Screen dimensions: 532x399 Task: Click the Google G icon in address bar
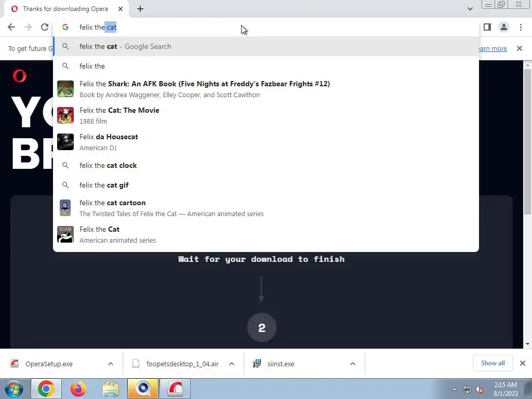(x=65, y=27)
